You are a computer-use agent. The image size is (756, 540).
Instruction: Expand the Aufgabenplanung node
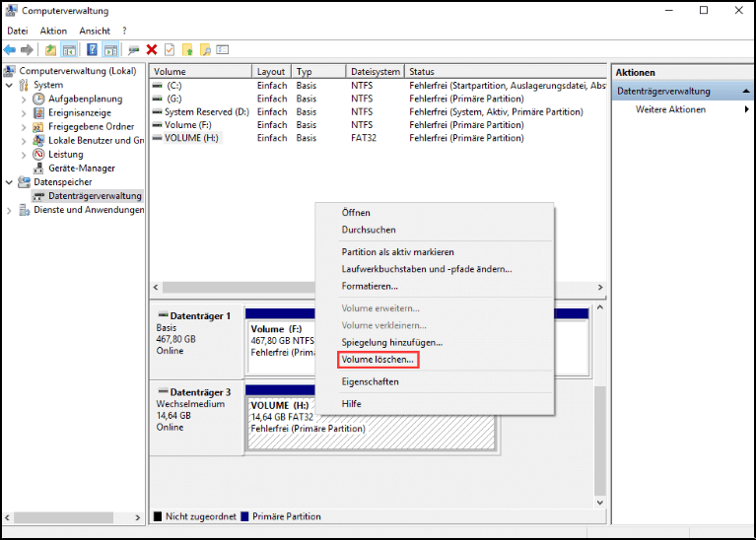(x=24, y=100)
